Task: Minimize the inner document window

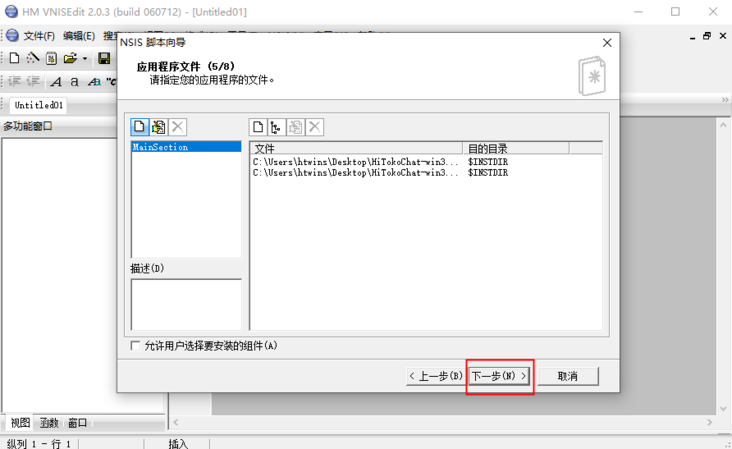Action: click(692, 36)
